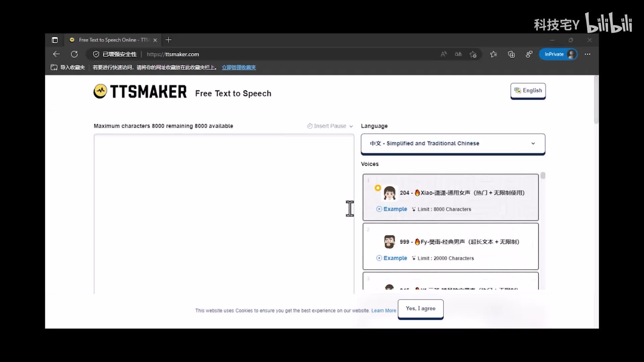Image resolution: width=644 pixels, height=362 pixels.
Task: Click the browser back arrow
Action: 56,54
